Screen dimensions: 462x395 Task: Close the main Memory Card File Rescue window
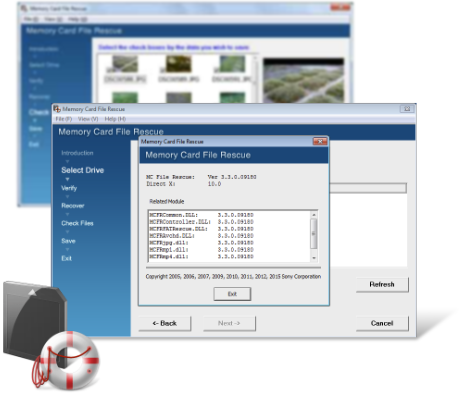pos(407,109)
